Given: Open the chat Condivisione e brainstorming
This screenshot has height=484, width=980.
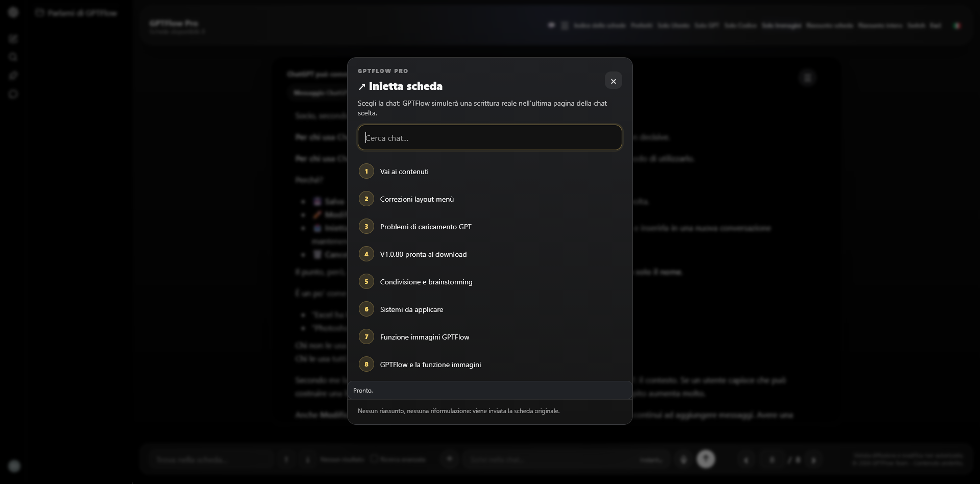Looking at the screenshot, I should click(489, 282).
